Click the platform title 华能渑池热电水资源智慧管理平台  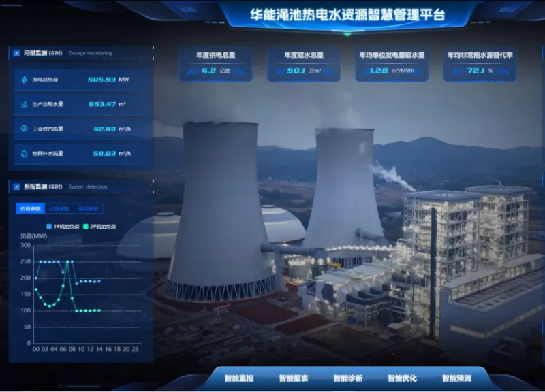coord(347,14)
